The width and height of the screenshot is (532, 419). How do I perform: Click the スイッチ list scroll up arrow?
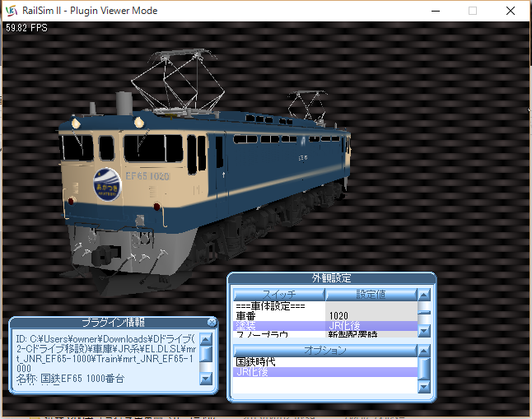[x=424, y=296]
